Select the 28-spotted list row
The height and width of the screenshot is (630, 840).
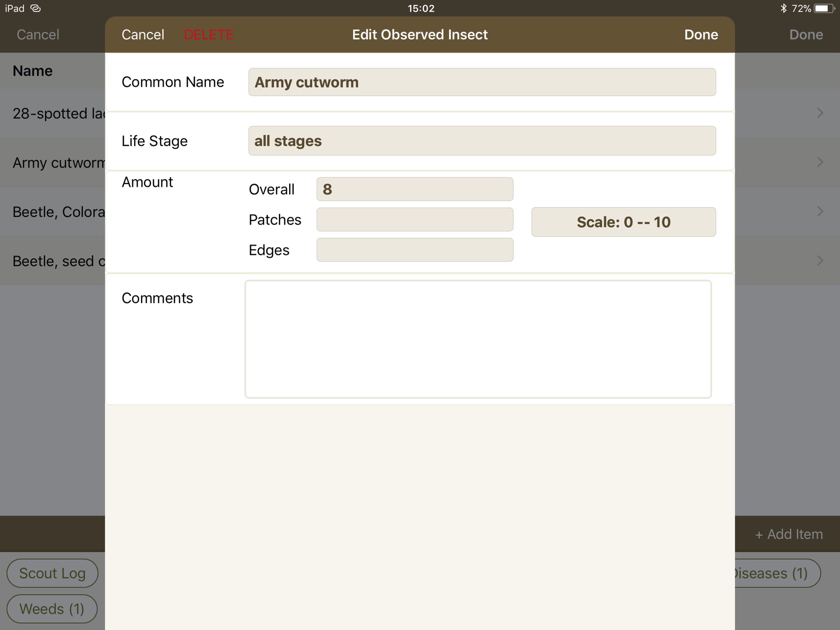pos(52,113)
